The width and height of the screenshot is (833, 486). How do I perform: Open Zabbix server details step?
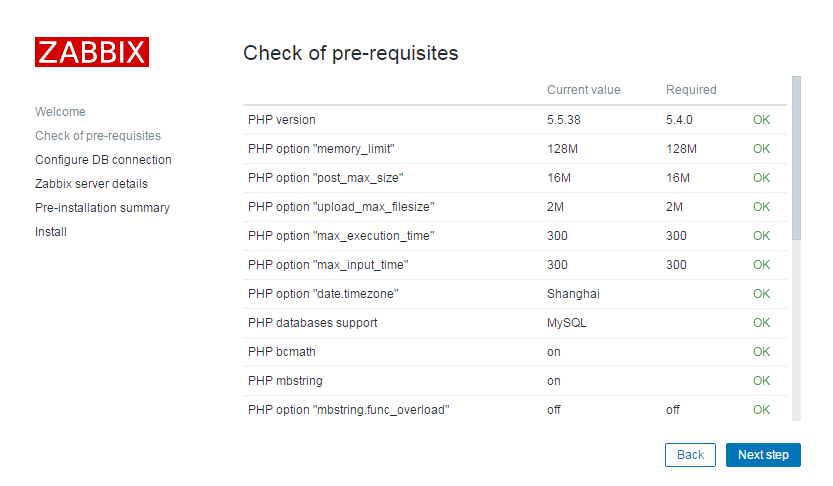[91, 184]
